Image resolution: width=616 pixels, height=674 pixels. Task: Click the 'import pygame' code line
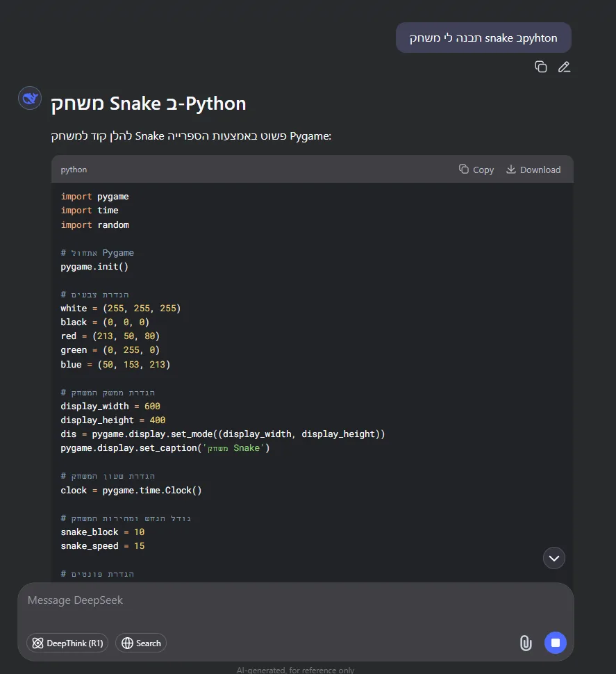[x=95, y=197]
